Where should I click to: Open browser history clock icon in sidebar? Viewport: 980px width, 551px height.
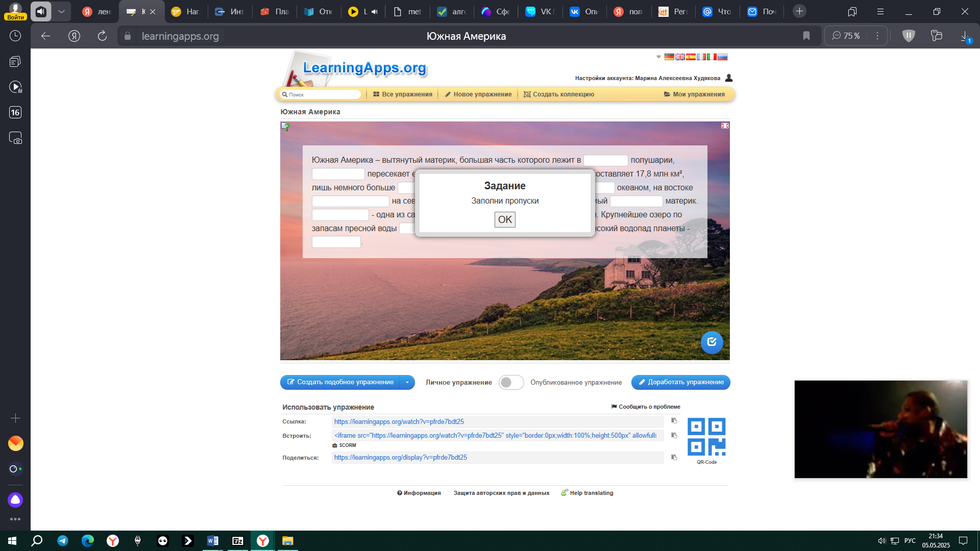click(15, 36)
